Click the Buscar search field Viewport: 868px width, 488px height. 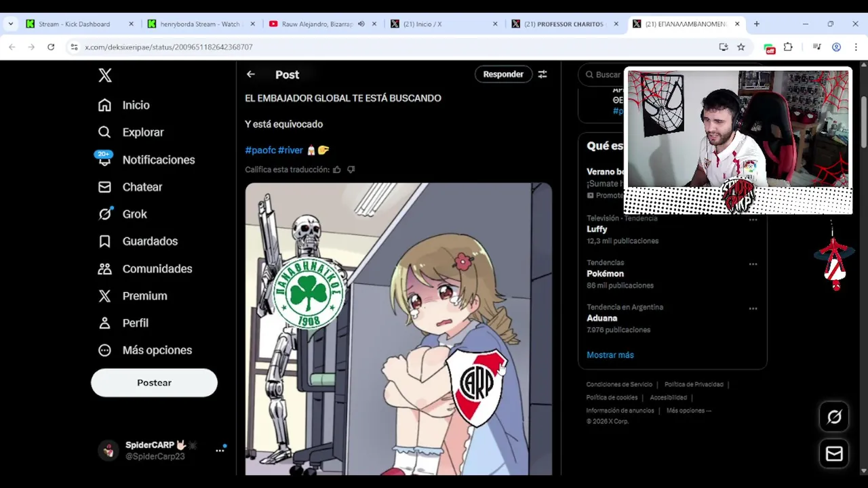click(604, 75)
